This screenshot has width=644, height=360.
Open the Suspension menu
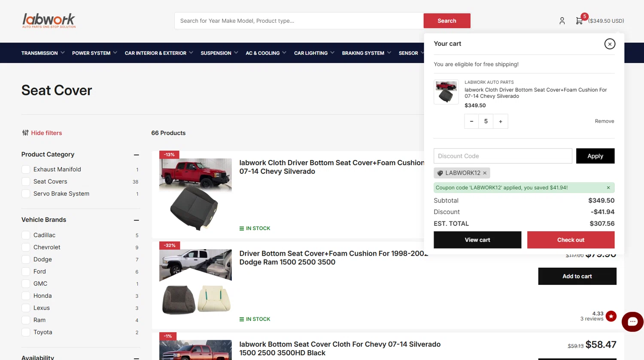[219, 53]
